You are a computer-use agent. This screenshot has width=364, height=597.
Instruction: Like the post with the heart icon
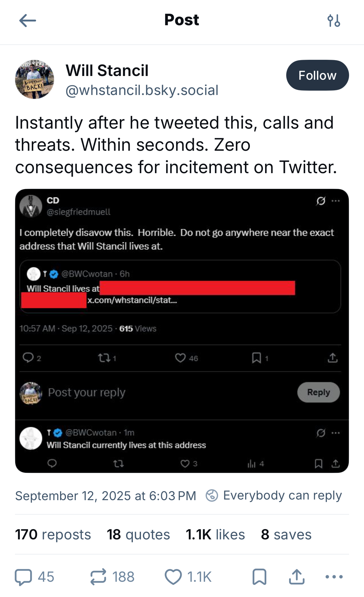tap(173, 577)
